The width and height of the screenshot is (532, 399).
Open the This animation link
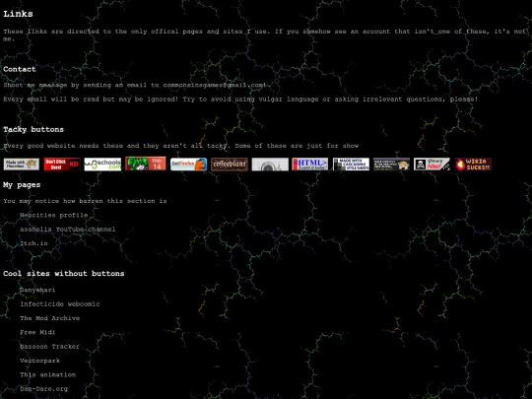pyautogui.click(x=48, y=374)
